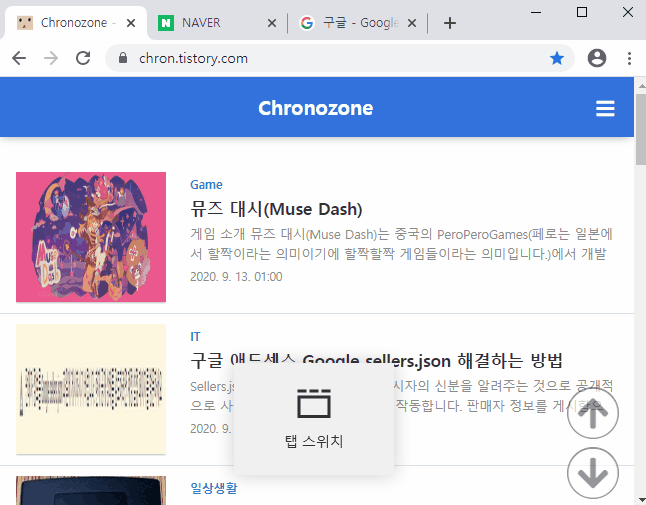Switch to the NAVER tab
This screenshot has height=505, width=646.
tap(217, 23)
